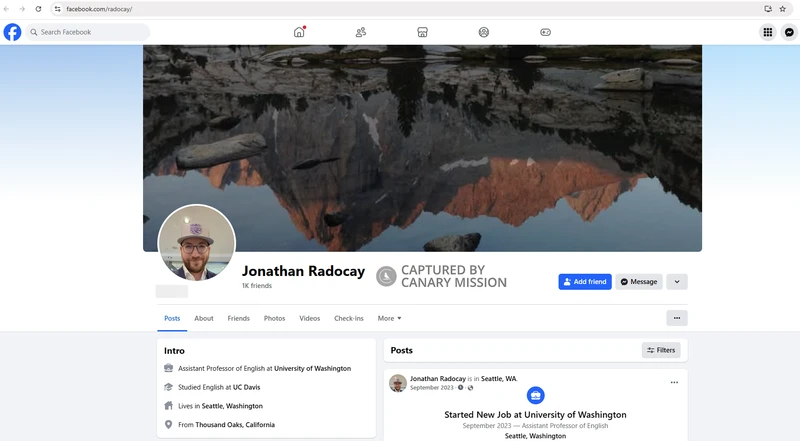Image resolution: width=800 pixels, height=441 pixels.
Task: Click the Facebook logo icon
Action: (x=12, y=32)
